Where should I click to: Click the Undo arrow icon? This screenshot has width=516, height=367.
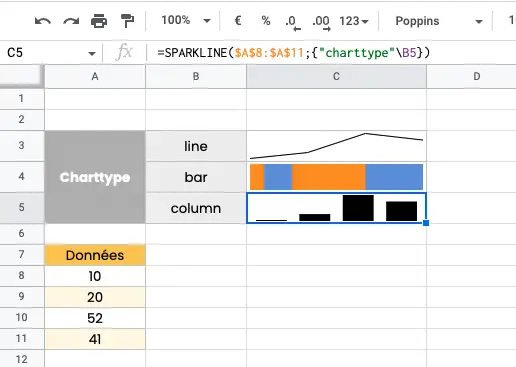click(x=43, y=21)
